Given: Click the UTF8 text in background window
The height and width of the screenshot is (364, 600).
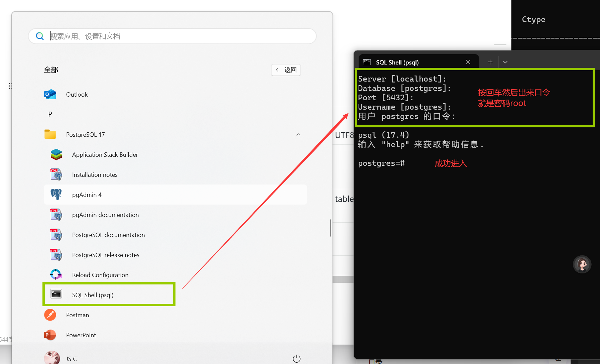Looking at the screenshot, I should 344,135.
